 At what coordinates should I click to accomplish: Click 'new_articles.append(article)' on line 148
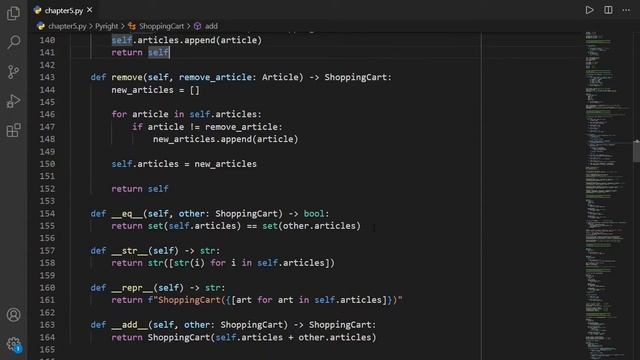[226, 139]
